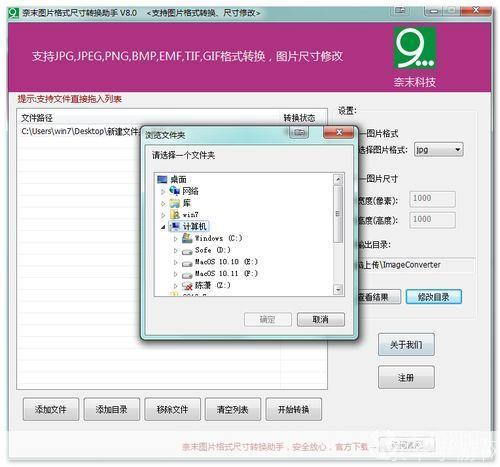The image size is (500, 467).
Task: Select the win7 user folder item
Action: (x=190, y=215)
